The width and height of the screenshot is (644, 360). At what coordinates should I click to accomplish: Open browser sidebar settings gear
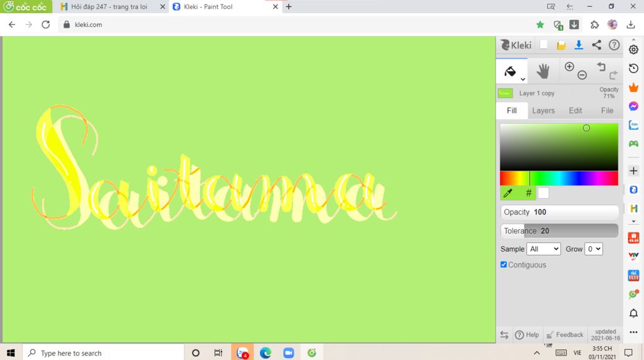pyautogui.click(x=634, y=50)
